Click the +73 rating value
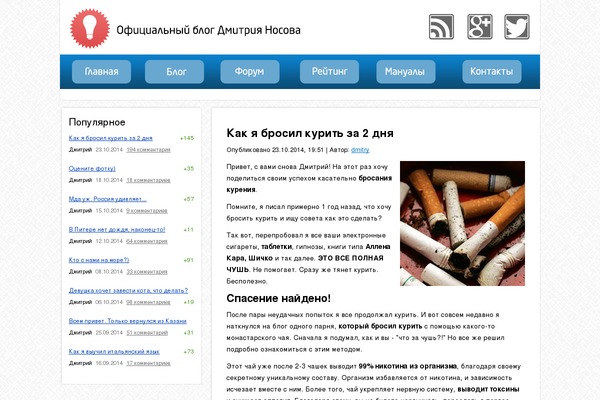This screenshot has width=600, height=400. pyautogui.click(x=189, y=351)
